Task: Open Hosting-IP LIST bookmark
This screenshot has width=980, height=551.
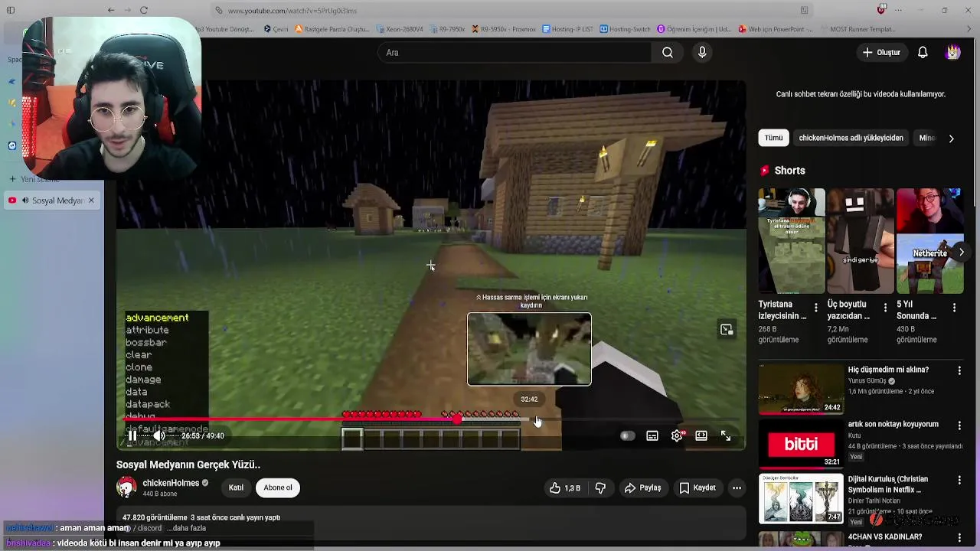Action: click(x=567, y=29)
